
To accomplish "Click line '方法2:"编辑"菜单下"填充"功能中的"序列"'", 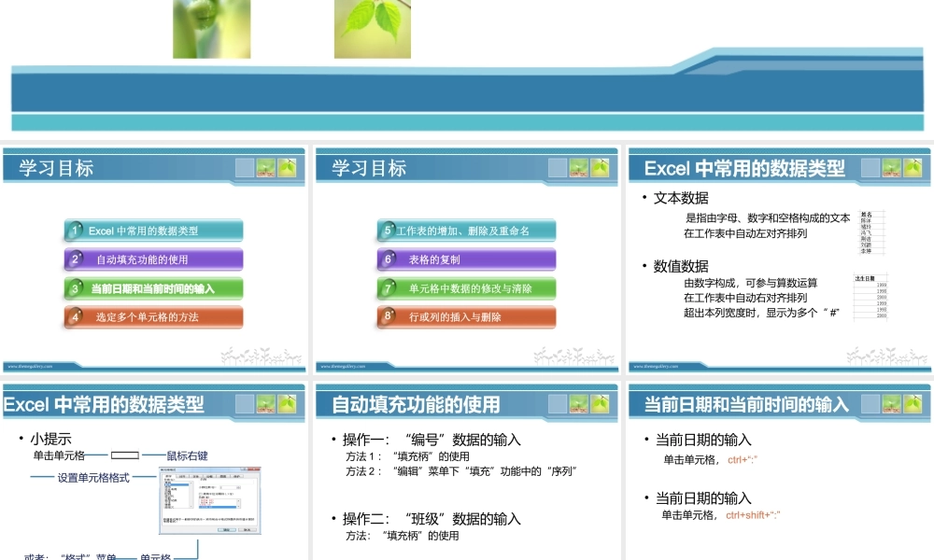I will [461, 471].
